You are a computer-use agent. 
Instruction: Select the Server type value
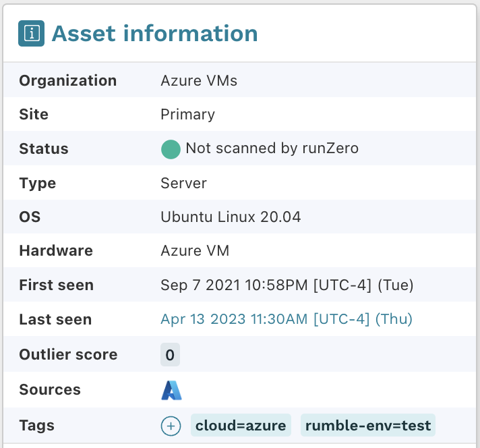(x=183, y=184)
